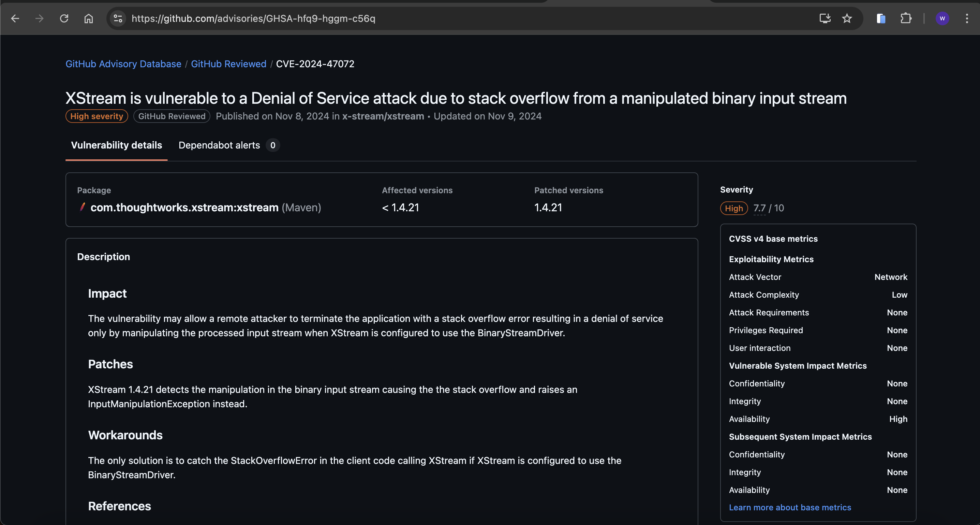Open the GitHub Reviewed breadcrumb link
Screen dimensions: 980x525
228,64
